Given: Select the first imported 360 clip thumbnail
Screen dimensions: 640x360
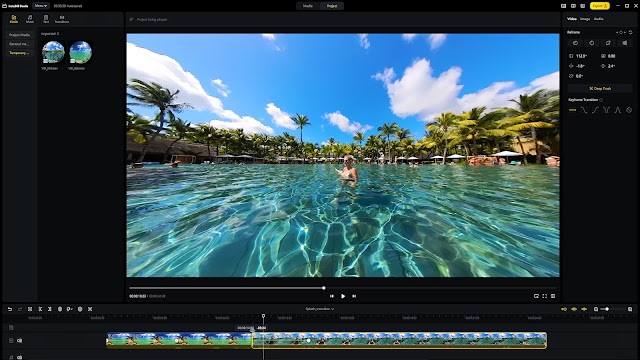Looking at the screenshot, I should (x=53, y=52).
